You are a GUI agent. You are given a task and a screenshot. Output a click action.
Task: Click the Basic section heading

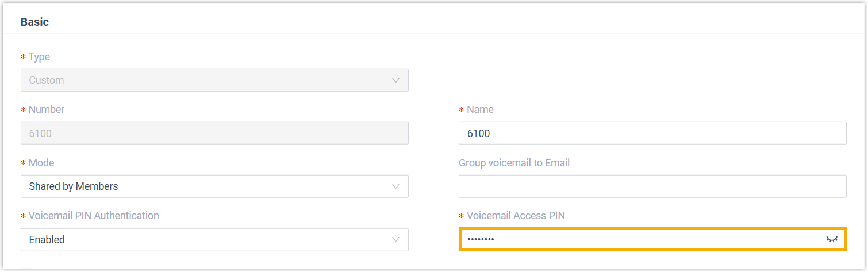click(x=34, y=22)
